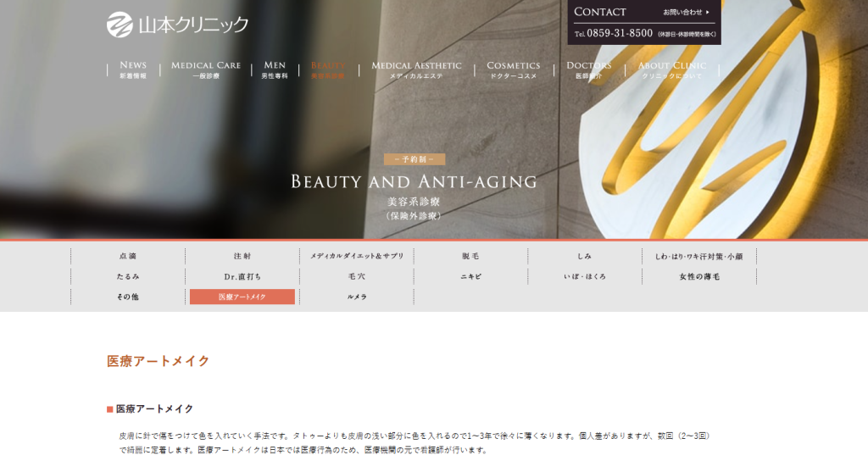Open the Doctors page
This screenshot has height=472, width=868.
[588, 69]
